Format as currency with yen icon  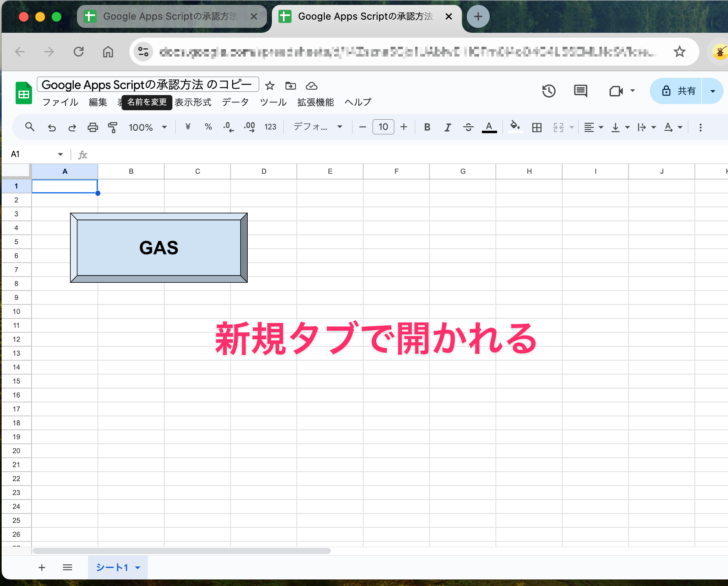(x=188, y=127)
